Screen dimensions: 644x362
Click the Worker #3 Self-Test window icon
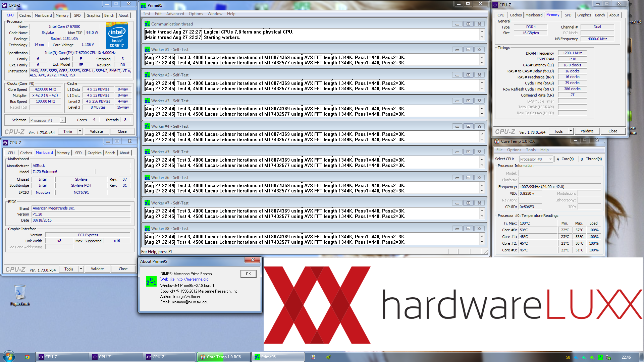147,101
